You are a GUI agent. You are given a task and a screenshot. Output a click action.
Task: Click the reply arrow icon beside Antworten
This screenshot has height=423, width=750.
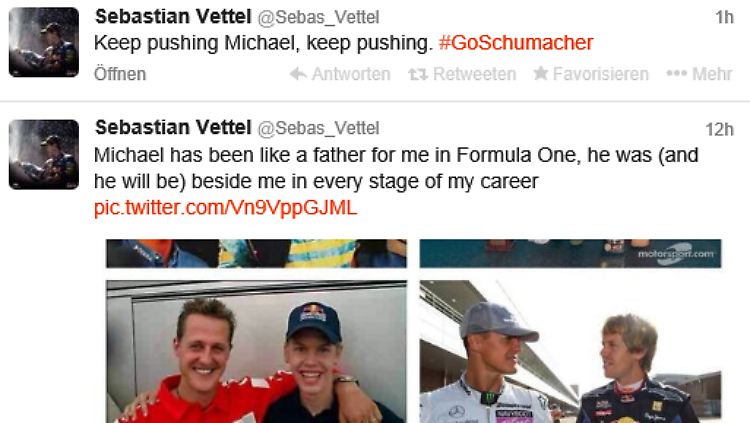297,74
